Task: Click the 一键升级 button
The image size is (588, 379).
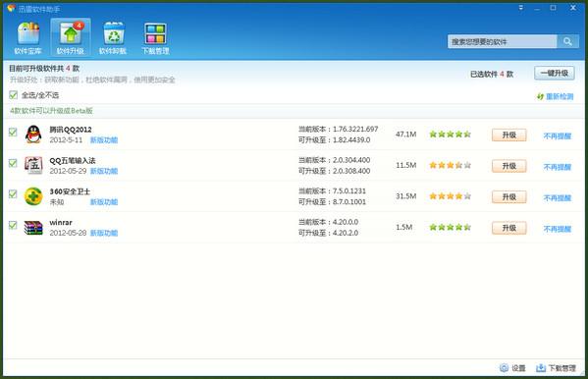Action: pos(555,73)
